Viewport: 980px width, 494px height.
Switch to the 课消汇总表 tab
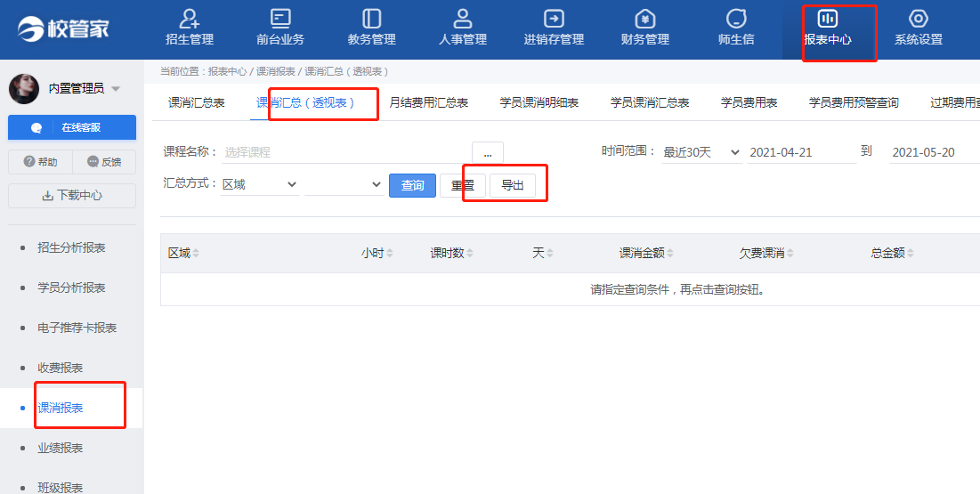pos(196,102)
